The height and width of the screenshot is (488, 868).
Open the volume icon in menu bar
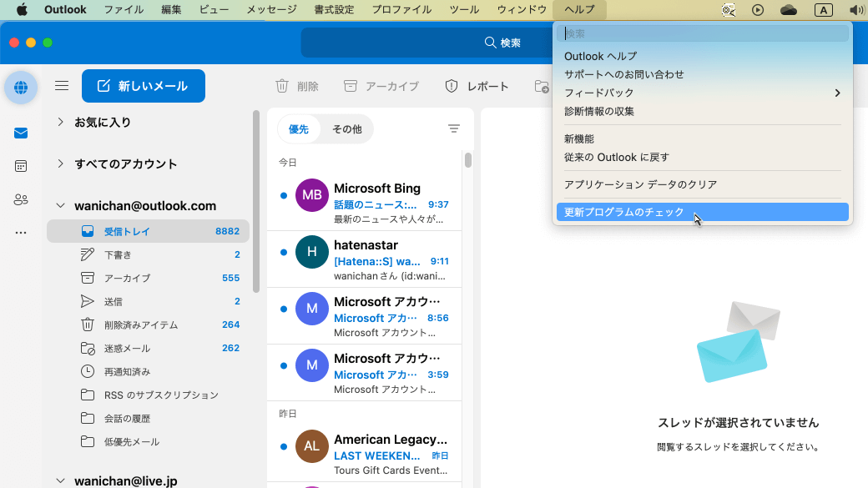pyautogui.click(x=857, y=10)
